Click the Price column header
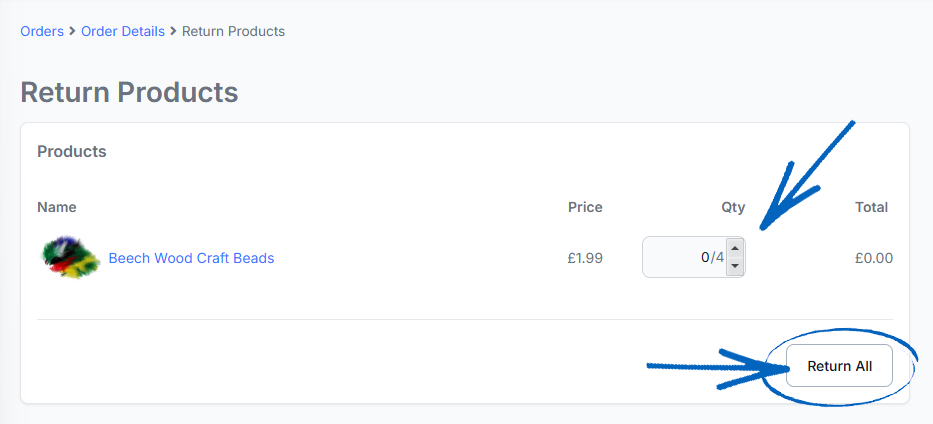Viewport: 933px width, 424px height. [x=585, y=207]
